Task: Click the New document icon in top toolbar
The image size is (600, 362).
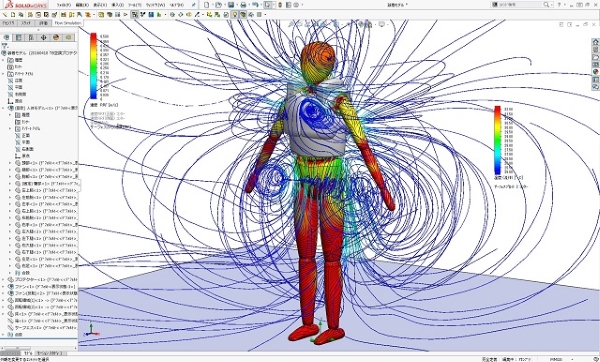Action: pyautogui.click(x=207, y=5)
